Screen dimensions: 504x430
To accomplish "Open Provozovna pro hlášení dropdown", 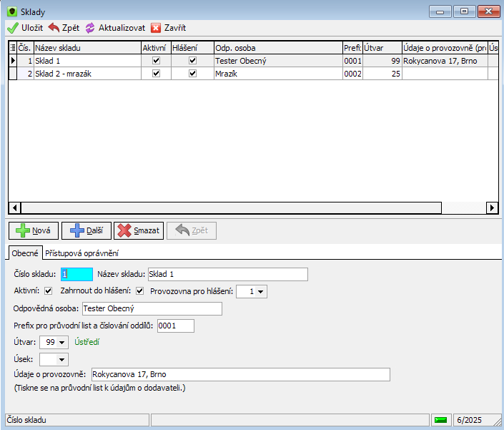I will (261, 292).
